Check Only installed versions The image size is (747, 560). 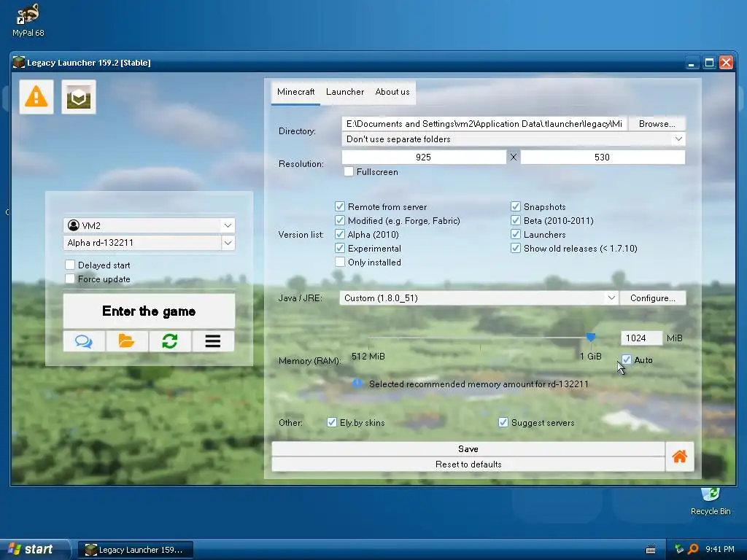click(340, 262)
